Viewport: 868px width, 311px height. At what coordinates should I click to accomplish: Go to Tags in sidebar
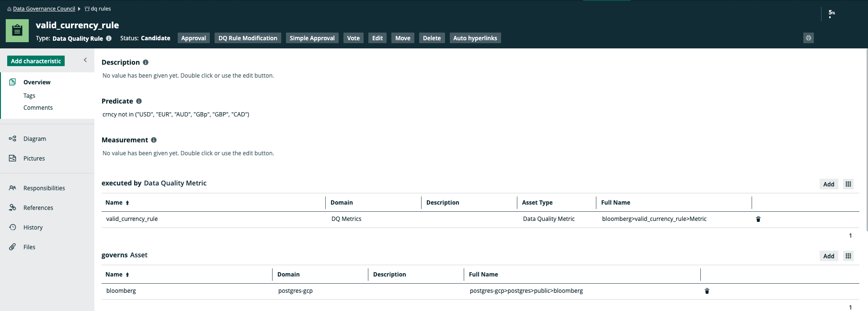tap(29, 95)
